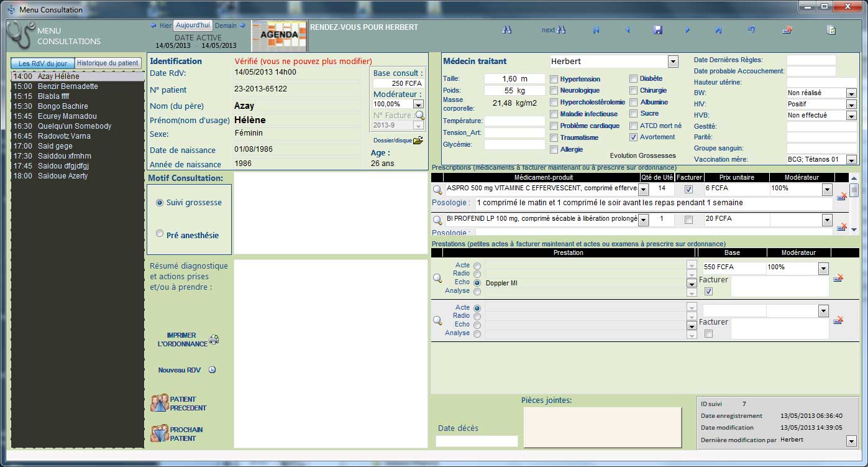The height and width of the screenshot is (467, 868).
Task: Uncheck the Avortement checkbox
Action: tap(633, 137)
